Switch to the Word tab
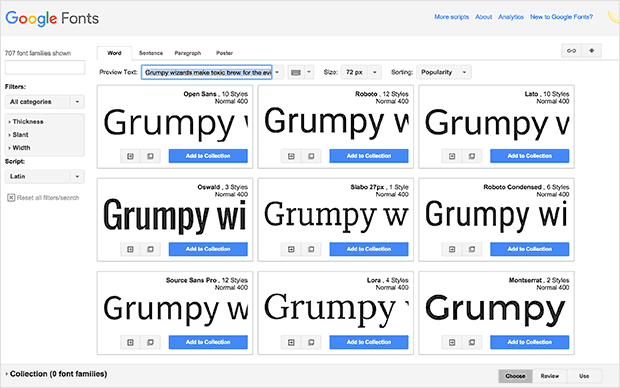Image resolution: width=620 pixels, height=388 pixels. [x=114, y=53]
